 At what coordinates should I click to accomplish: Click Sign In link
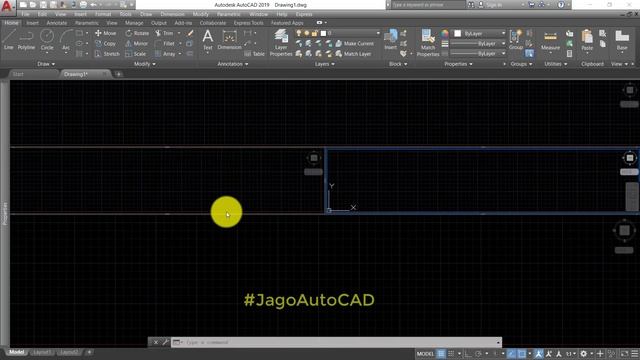tap(493, 5)
